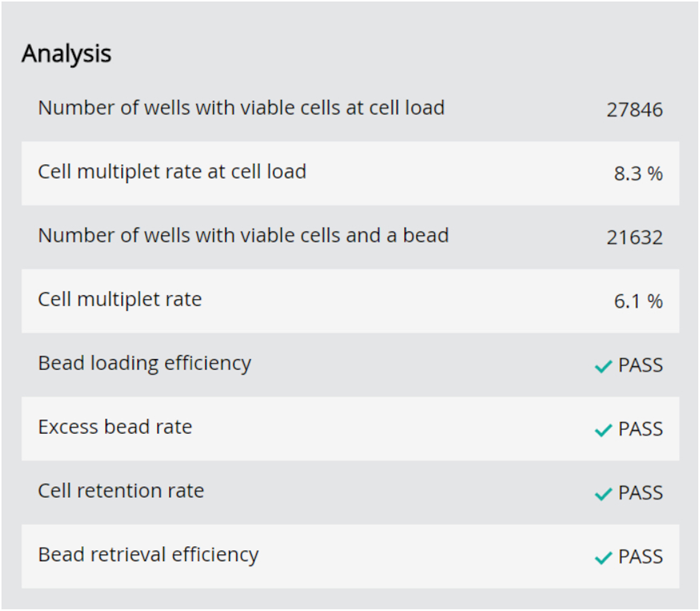Click the Bead retrieval efficiency checkmark icon
This screenshot has width=700, height=611.
pyautogui.click(x=603, y=558)
